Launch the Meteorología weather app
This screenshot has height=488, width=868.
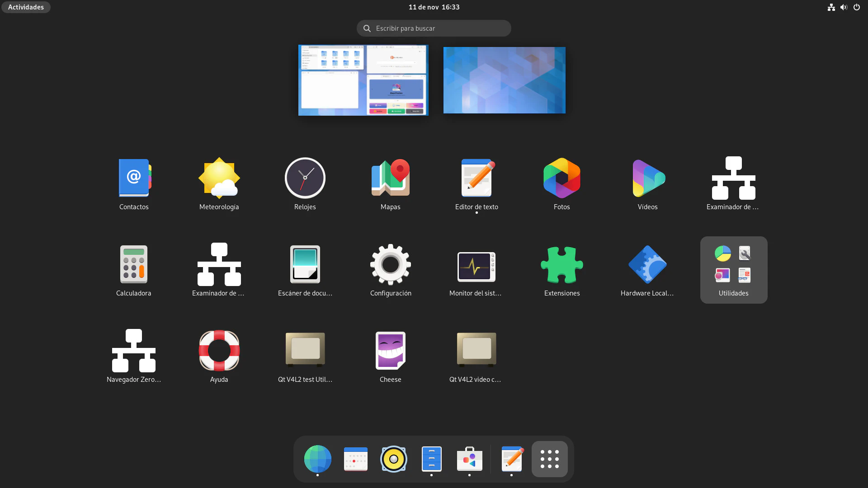pos(219,178)
